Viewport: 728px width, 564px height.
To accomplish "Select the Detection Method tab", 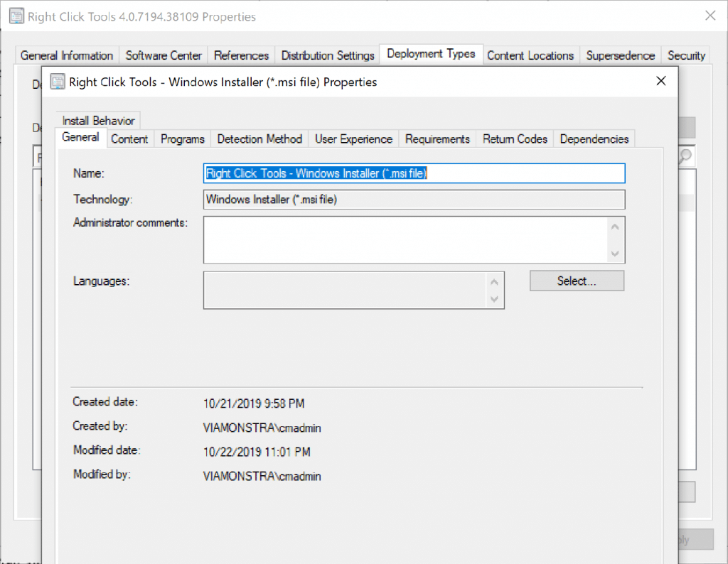I will pyautogui.click(x=259, y=139).
